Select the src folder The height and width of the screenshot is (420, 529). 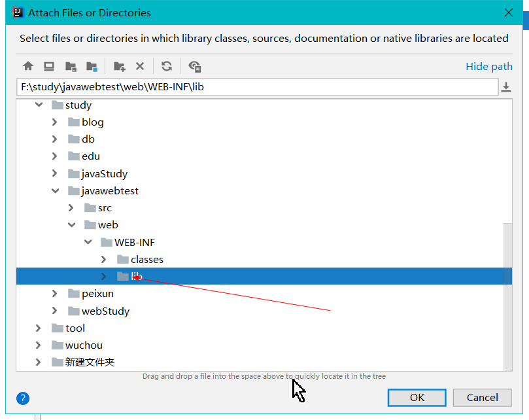pyautogui.click(x=98, y=208)
